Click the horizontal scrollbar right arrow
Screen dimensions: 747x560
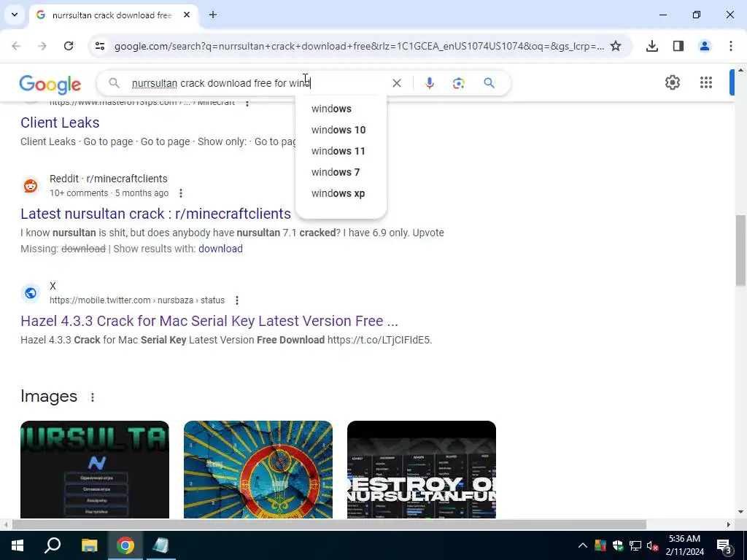coord(729,524)
